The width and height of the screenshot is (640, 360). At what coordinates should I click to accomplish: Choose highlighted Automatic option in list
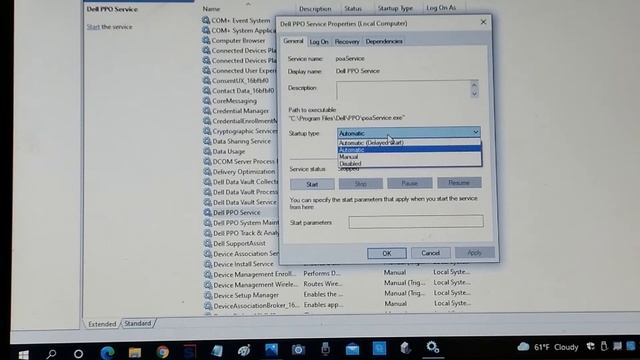(409, 149)
